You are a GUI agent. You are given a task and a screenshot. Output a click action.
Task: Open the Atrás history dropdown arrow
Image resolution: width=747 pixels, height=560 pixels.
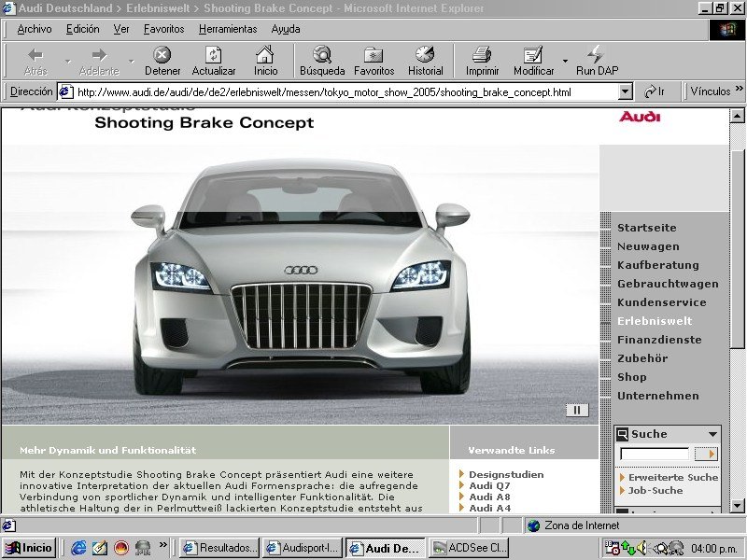pos(68,62)
